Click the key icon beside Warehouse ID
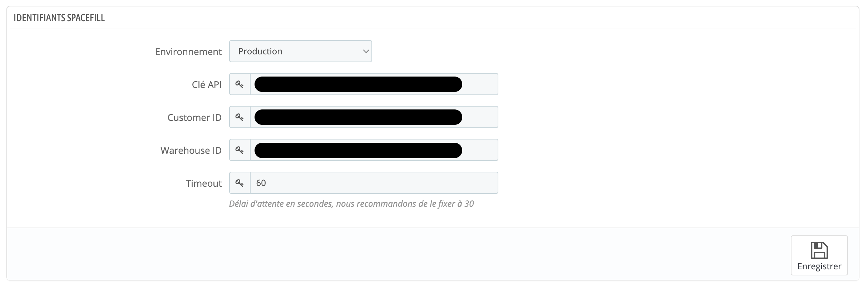Viewport: 868px width, 284px height. (x=240, y=150)
